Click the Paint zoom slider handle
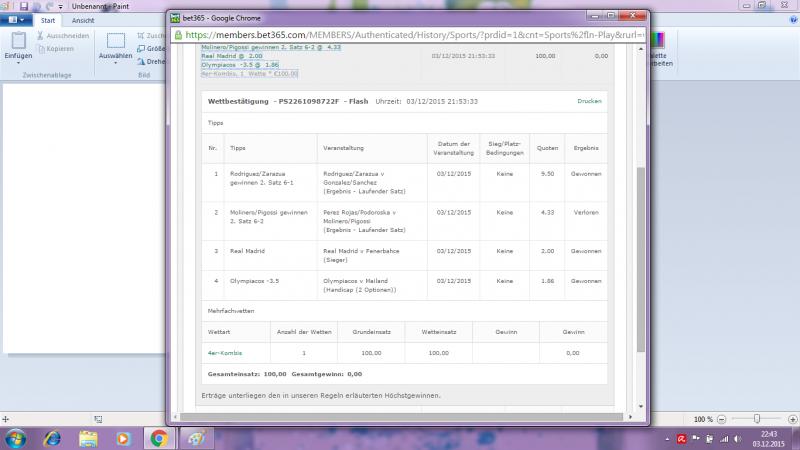This screenshot has height=450, width=800. point(757,419)
